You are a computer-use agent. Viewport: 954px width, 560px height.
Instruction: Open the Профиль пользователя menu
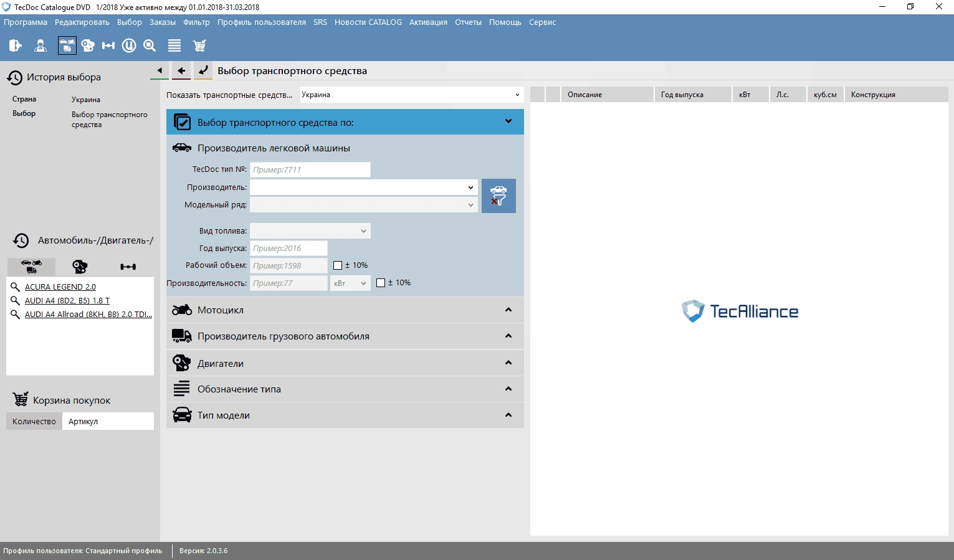point(262,22)
